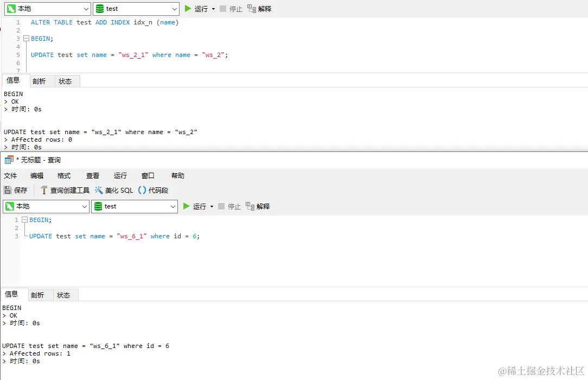The width and height of the screenshot is (588, 380).
Task: Switch to the Profile tab in lower result pane
Action: click(37, 295)
